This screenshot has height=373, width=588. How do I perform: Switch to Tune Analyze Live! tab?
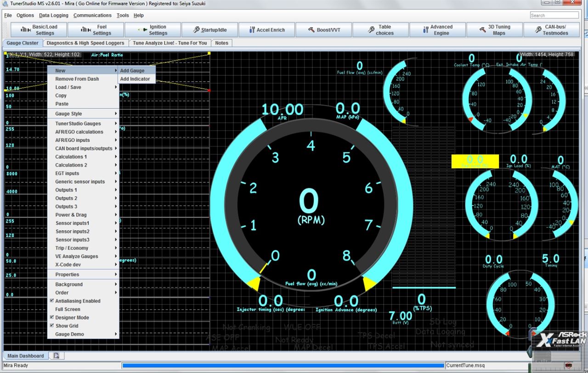(x=170, y=43)
